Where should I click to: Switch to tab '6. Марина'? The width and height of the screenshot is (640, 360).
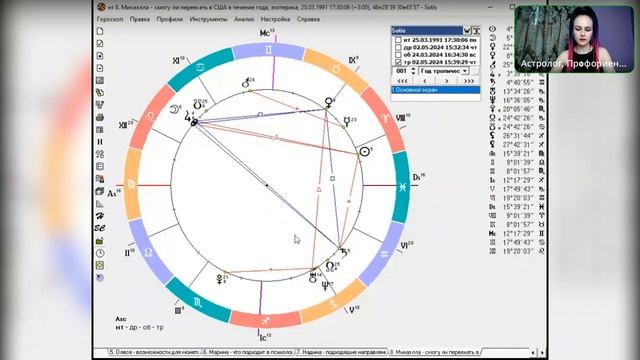pos(248,352)
